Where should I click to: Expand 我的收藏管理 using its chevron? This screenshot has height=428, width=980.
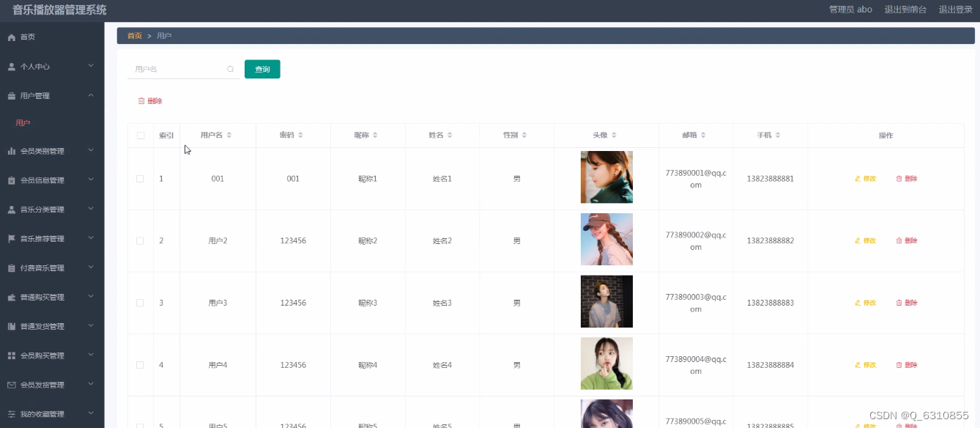tap(91, 413)
